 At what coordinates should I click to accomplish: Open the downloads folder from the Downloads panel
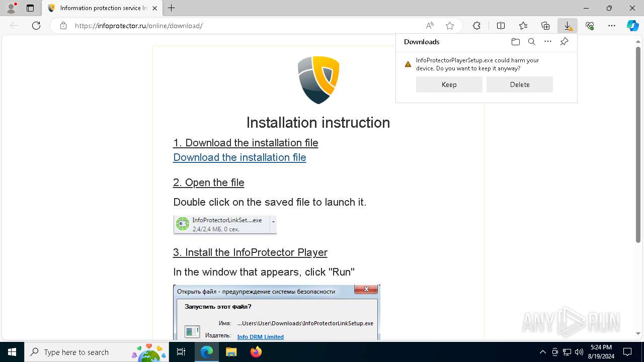(515, 42)
